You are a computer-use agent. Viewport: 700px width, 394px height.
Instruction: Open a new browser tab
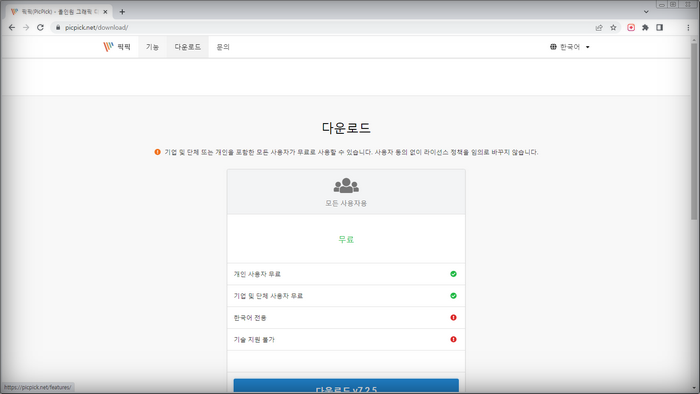click(x=122, y=12)
